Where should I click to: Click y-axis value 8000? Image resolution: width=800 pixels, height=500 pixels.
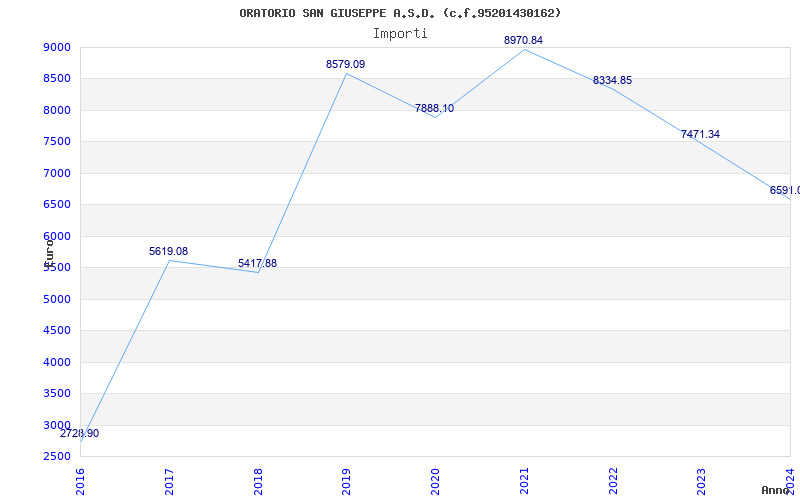pos(57,110)
